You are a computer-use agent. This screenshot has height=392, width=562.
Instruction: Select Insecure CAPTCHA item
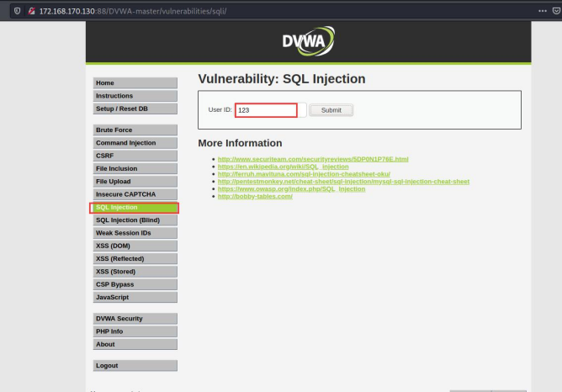tap(135, 194)
